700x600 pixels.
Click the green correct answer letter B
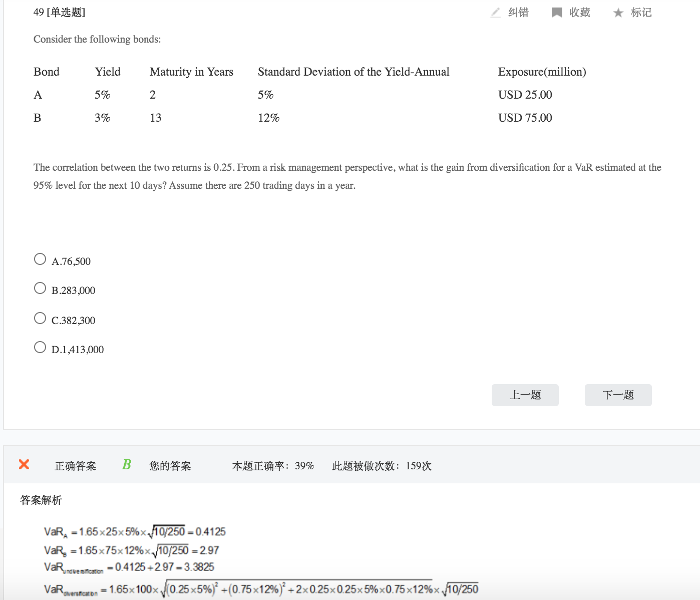pyautogui.click(x=127, y=465)
